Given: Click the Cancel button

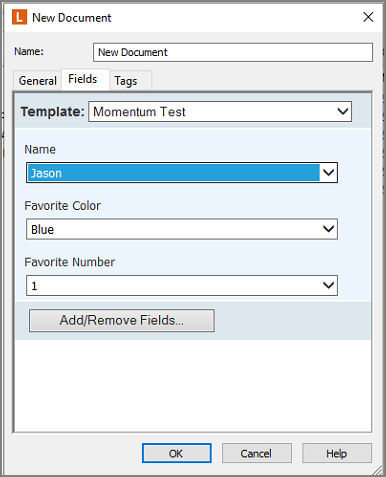Looking at the screenshot, I should 257,453.
